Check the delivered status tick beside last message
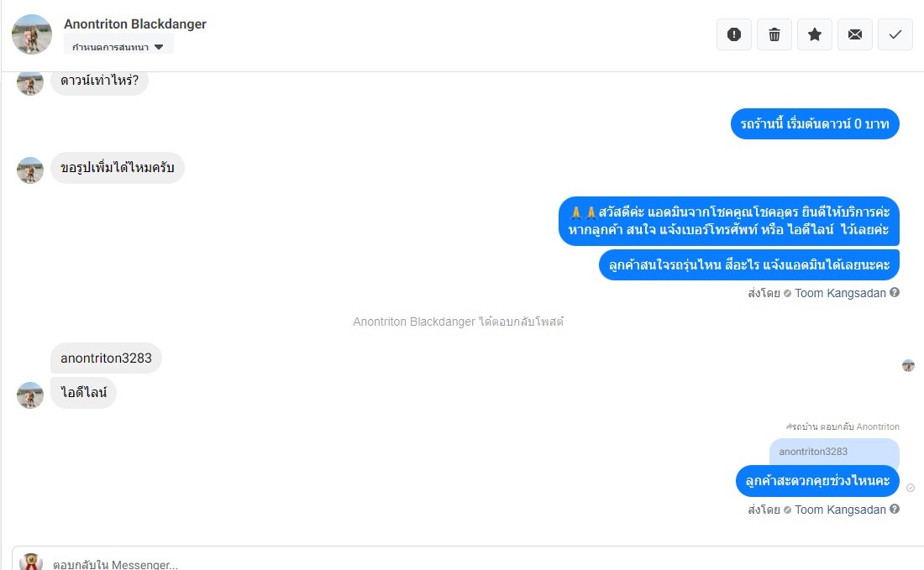This screenshot has height=570, width=924. [x=911, y=488]
